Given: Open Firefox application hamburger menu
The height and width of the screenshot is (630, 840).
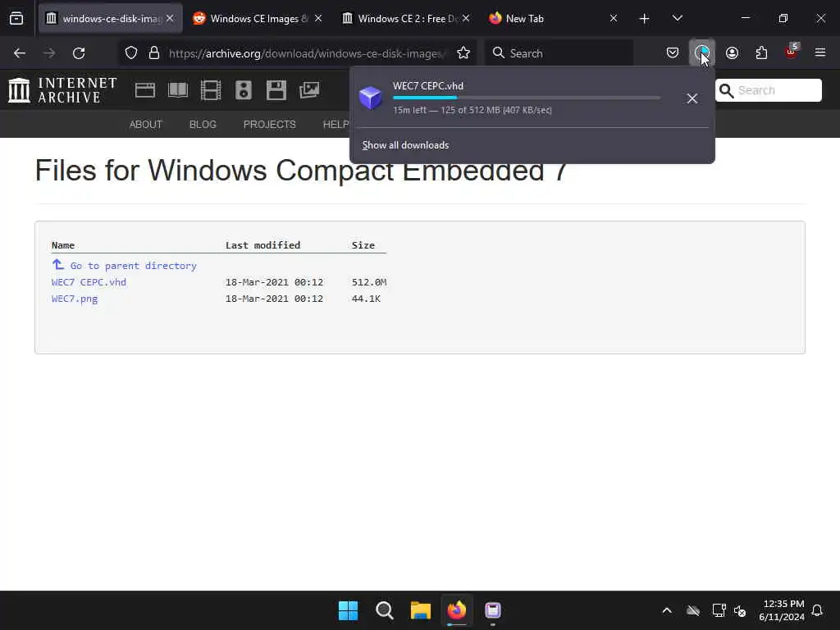Looking at the screenshot, I should [x=820, y=53].
